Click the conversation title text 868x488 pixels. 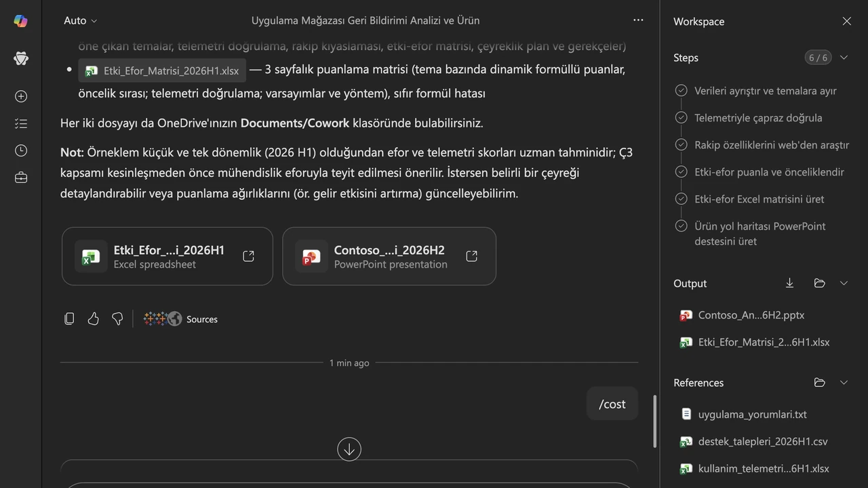pyautogui.click(x=366, y=20)
